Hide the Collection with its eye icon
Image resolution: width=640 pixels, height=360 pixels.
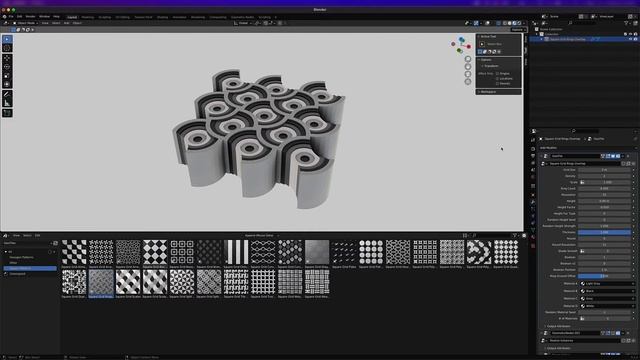(631, 34)
